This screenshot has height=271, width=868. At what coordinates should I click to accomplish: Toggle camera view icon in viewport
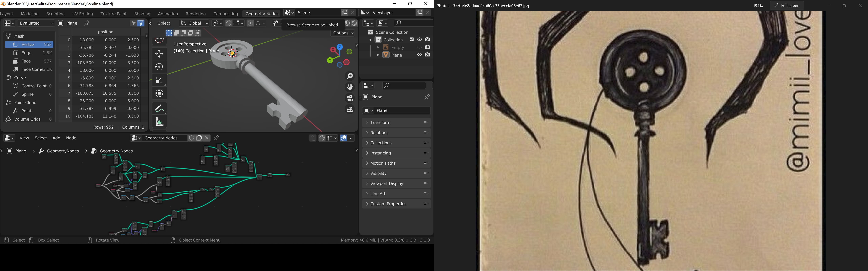tap(350, 98)
